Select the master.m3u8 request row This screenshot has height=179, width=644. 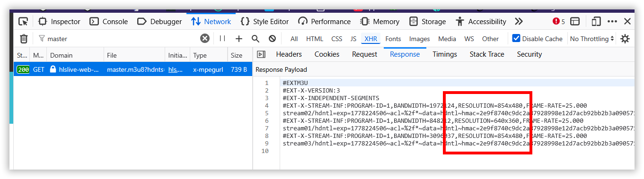pos(133,69)
